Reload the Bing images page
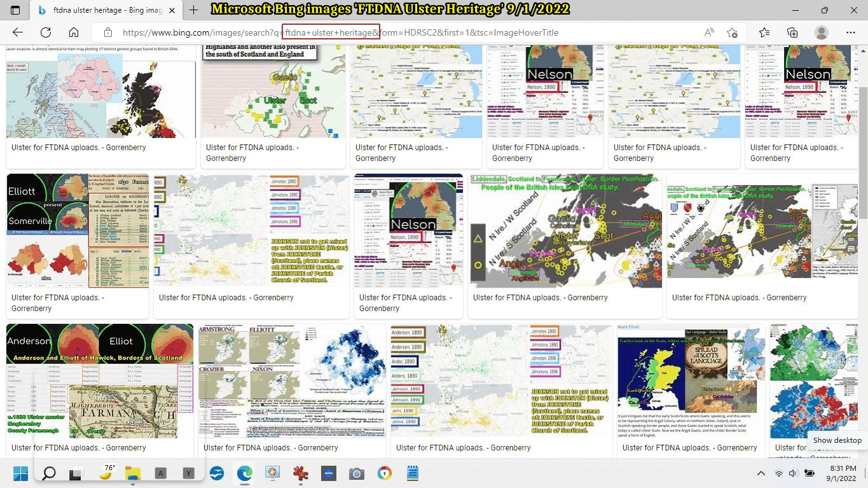The height and width of the screenshot is (488, 868). click(46, 32)
